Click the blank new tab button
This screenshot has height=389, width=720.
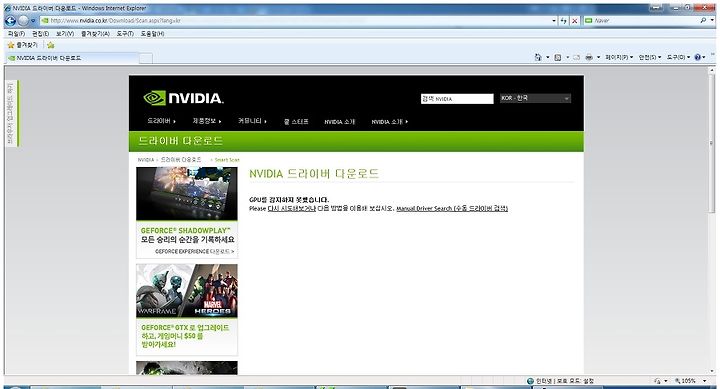click(146, 58)
